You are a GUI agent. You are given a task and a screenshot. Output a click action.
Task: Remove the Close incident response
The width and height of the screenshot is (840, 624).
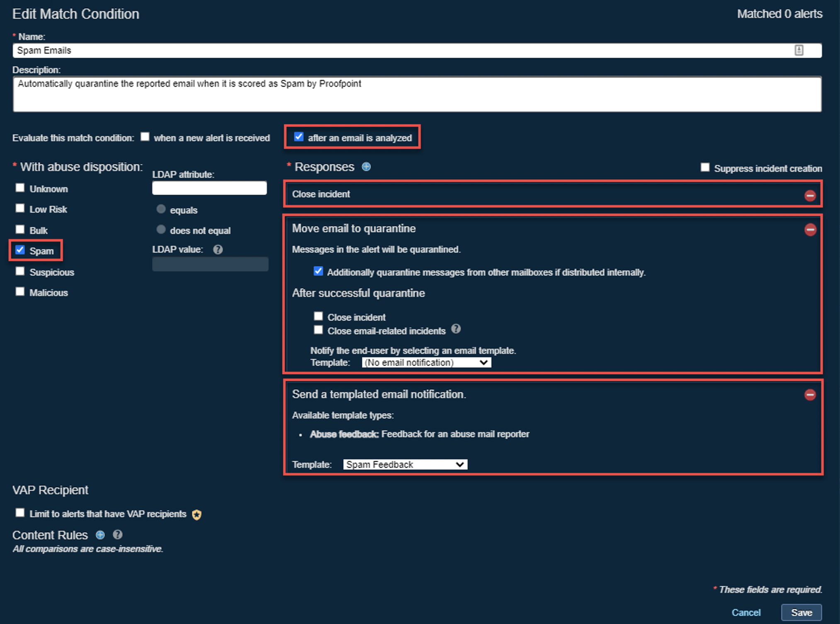click(810, 195)
